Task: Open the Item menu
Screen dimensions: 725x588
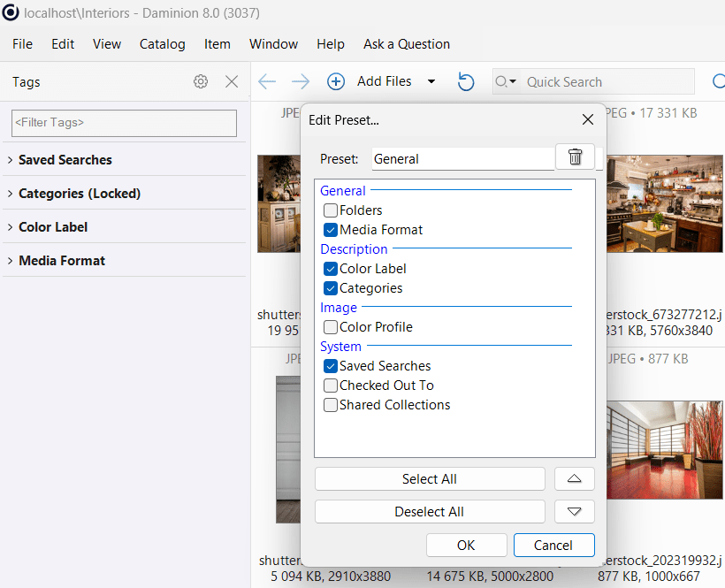Action: (217, 44)
